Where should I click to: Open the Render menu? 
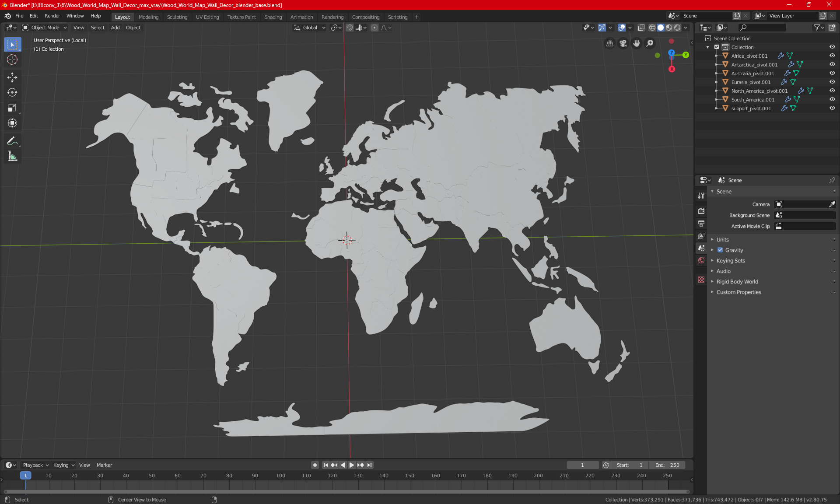coord(52,16)
